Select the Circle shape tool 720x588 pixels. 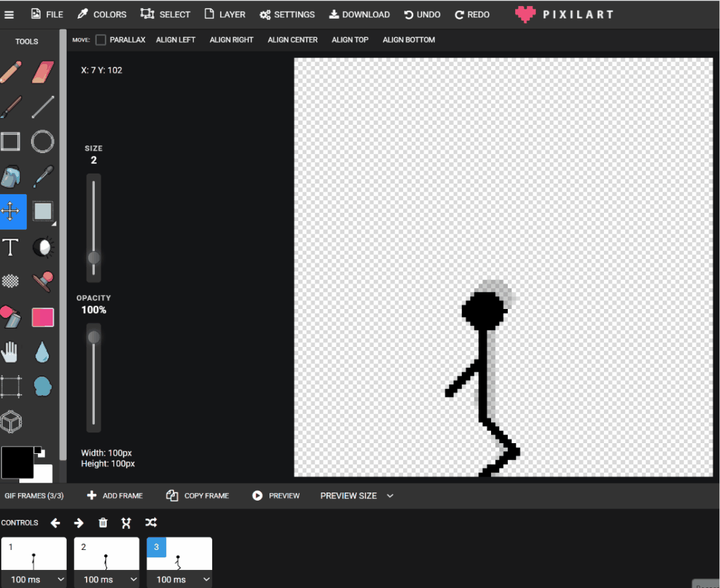(x=43, y=141)
